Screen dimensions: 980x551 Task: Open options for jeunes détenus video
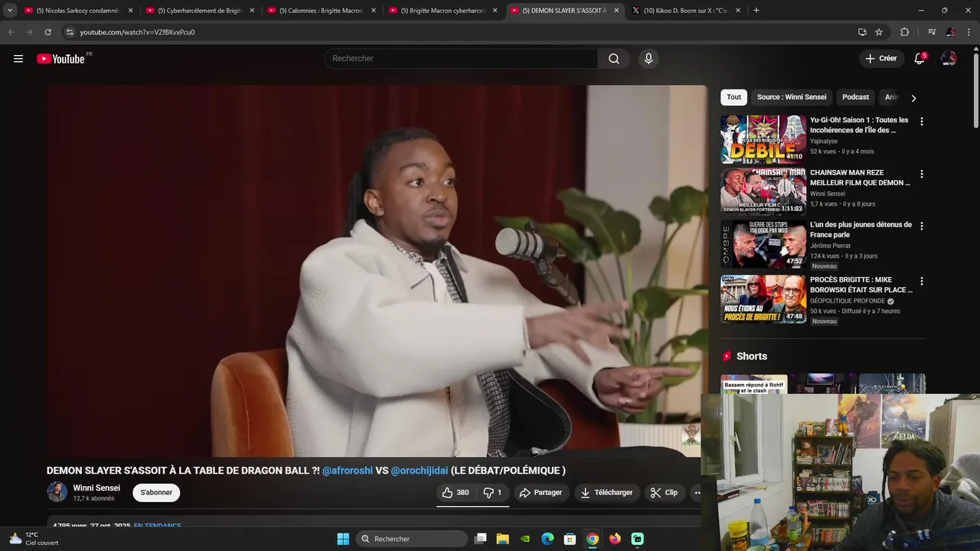pyautogui.click(x=922, y=227)
